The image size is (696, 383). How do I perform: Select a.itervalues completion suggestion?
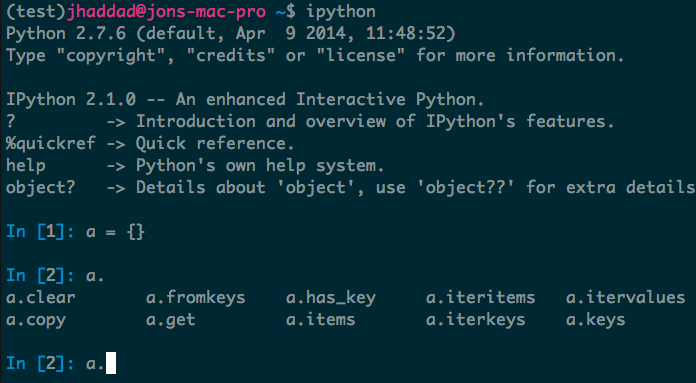[625, 297]
